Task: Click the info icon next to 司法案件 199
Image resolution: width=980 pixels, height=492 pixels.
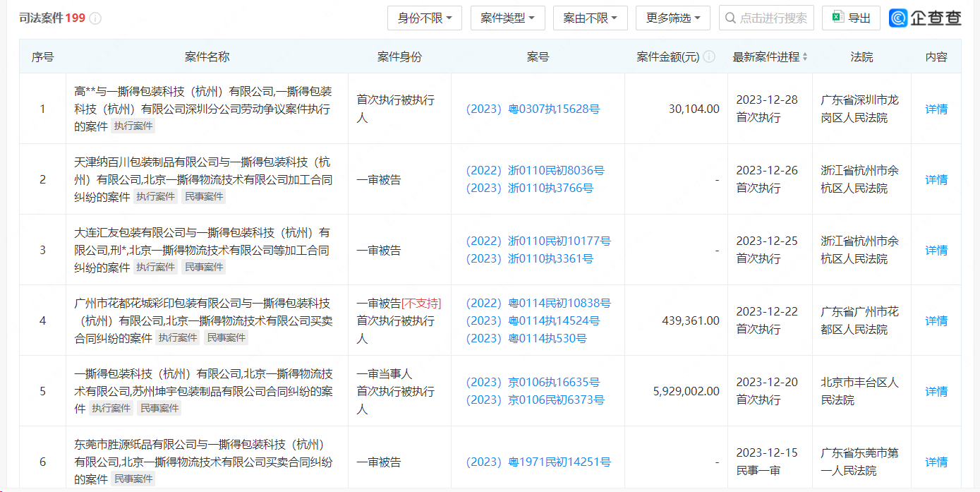Action: click(x=95, y=18)
